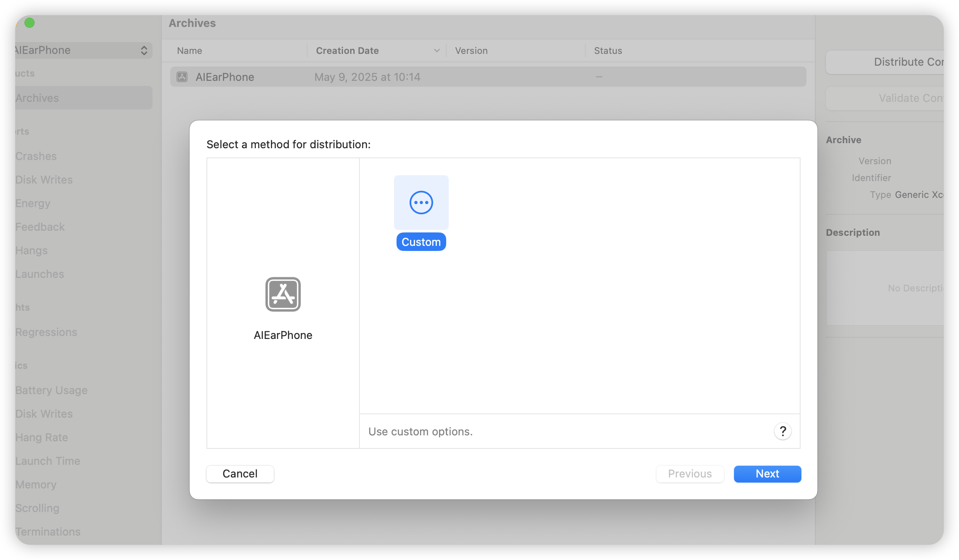
Task: Open the AIEarPhone product selector dropdown
Action: click(83, 51)
